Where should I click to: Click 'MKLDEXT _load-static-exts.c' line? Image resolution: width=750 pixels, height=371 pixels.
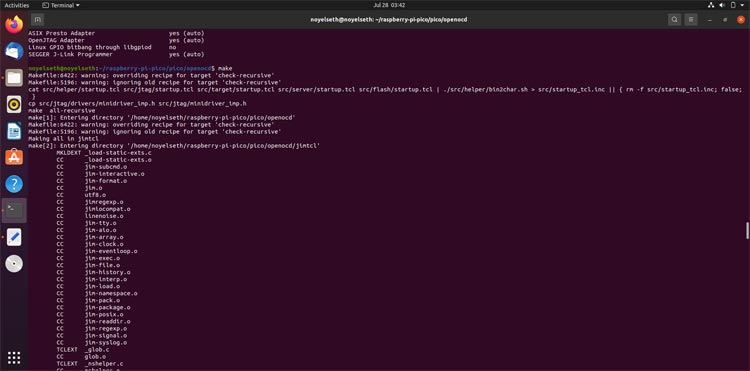(x=104, y=153)
